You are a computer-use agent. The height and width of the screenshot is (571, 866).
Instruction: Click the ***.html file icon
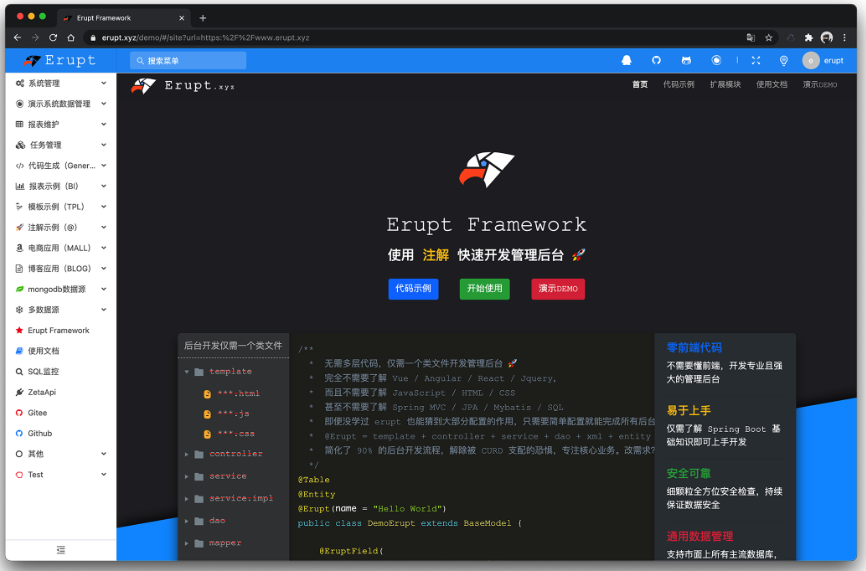(207, 394)
